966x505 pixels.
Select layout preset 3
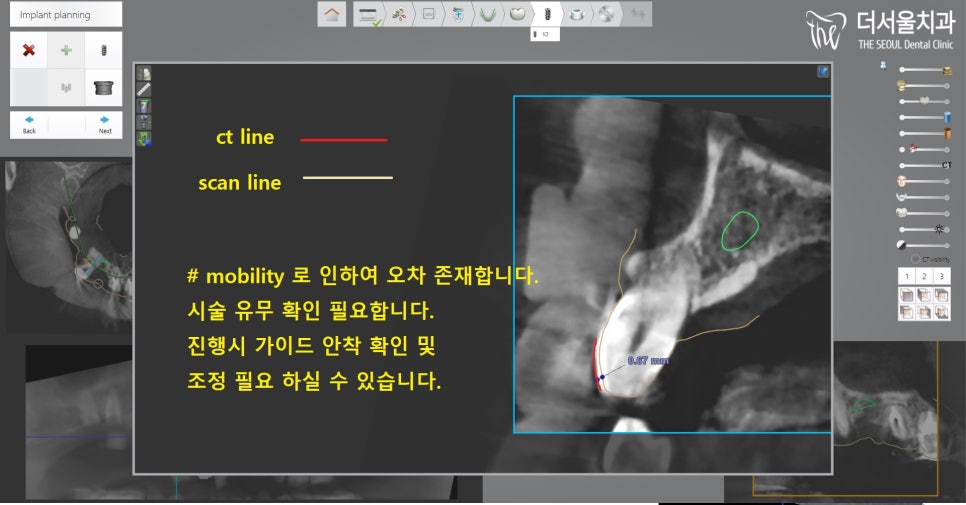point(942,276)
